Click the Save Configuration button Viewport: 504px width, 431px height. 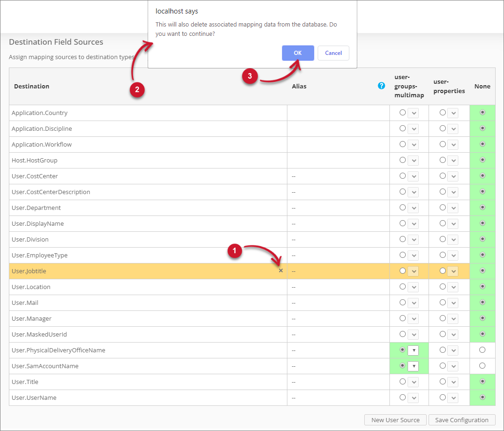coord(462,420)
